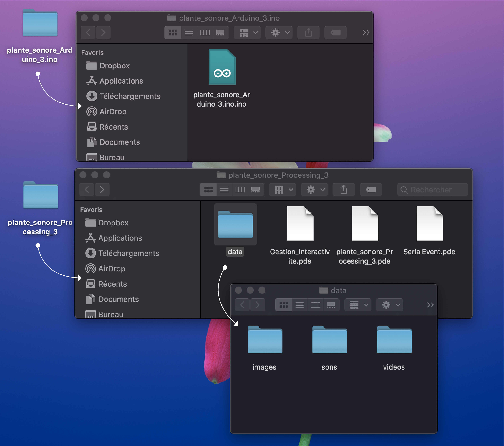The image size is (504, 446).
Task: Enable gallery view in data window
Action: point(331,305)
